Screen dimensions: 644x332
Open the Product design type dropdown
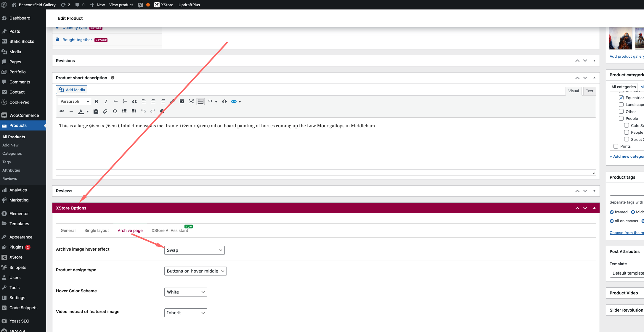tap(195, 271)
